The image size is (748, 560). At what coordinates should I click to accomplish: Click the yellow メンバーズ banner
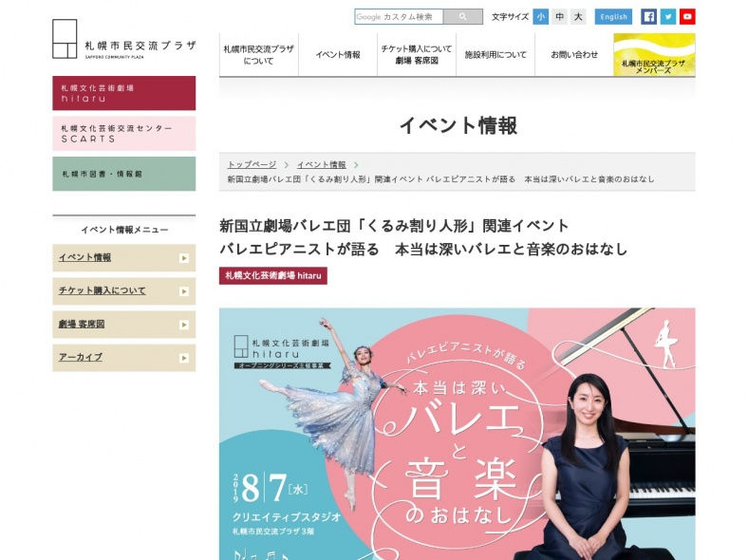tap(655, 54)
